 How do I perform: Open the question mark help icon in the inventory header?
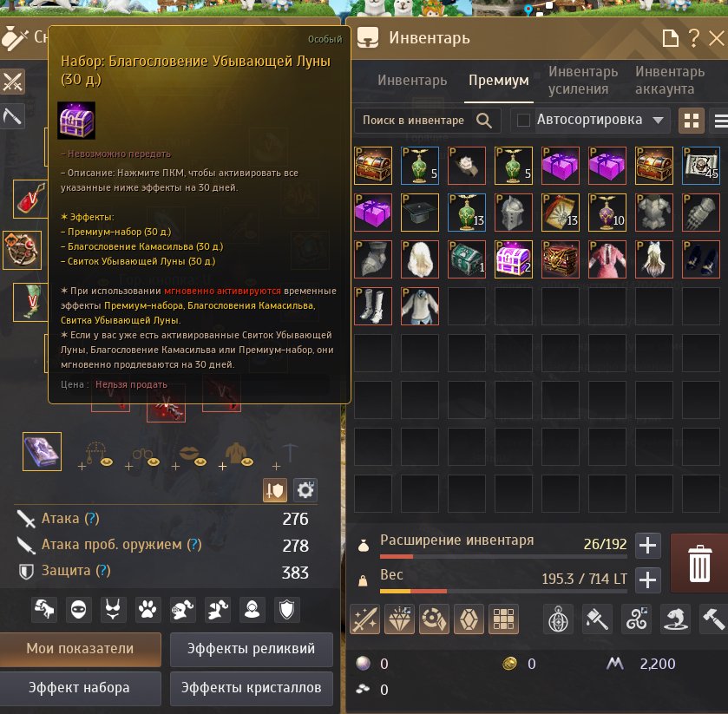694,38
